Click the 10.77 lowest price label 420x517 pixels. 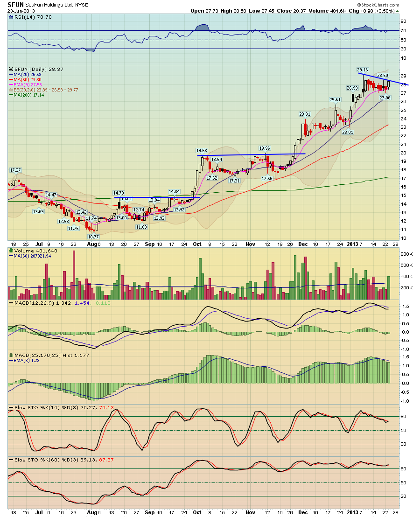[x=93, y=237]
